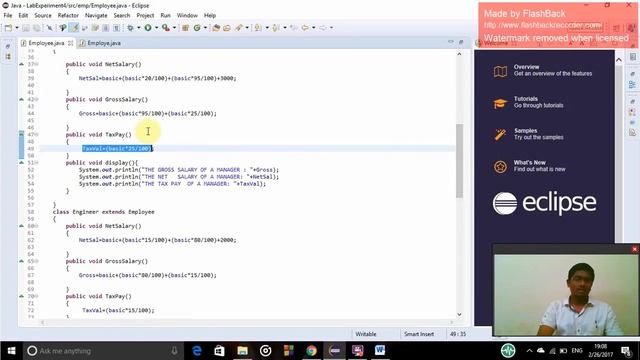Click the Back navigation arrow icon
This screenshot has height=360, width=640.
[305, 28]
